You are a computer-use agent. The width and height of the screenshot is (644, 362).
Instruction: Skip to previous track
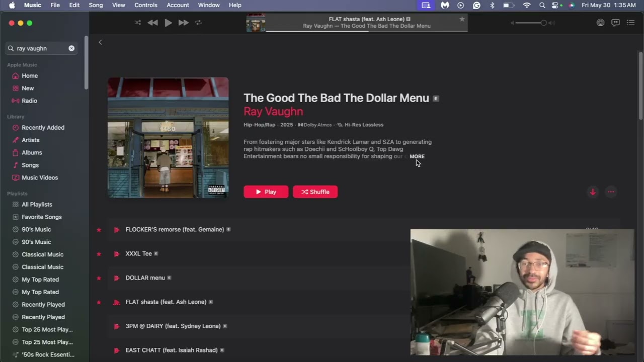152,23
